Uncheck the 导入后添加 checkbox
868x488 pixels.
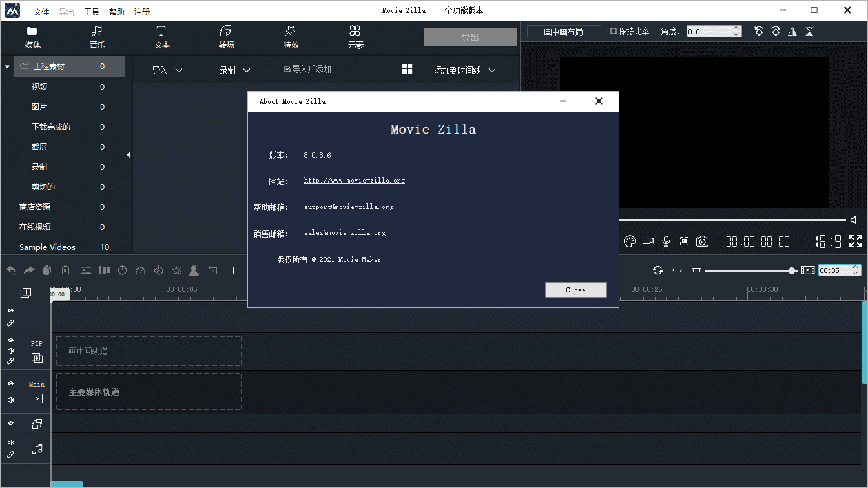coord(287,70)
